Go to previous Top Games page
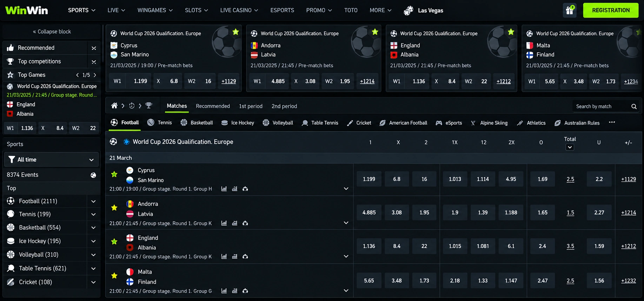The image size is (644, 301). pyautogui.click(x=78, y=75)
